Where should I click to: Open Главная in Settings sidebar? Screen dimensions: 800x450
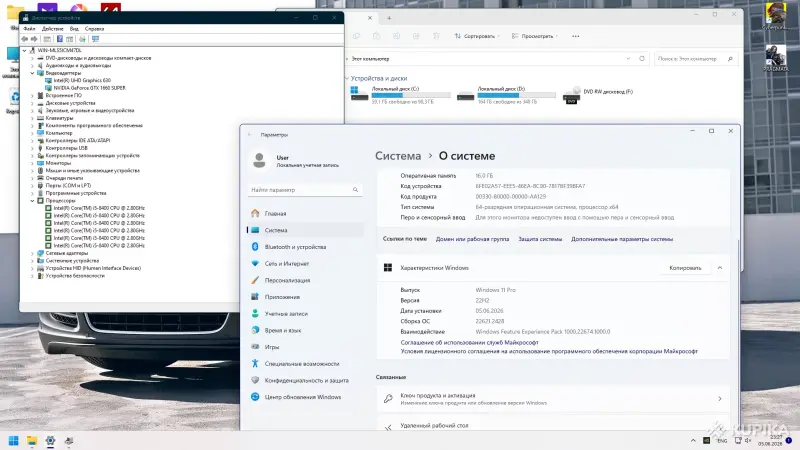pos(305,213)
